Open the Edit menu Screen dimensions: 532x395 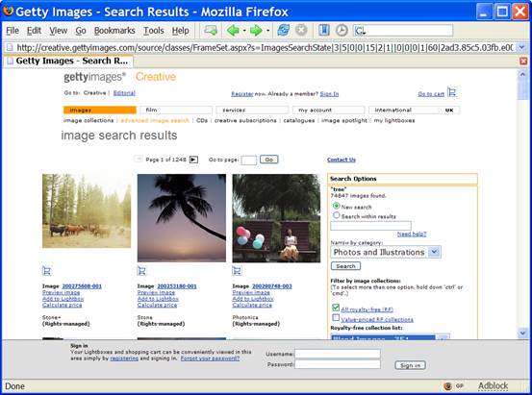coord(34,31)
